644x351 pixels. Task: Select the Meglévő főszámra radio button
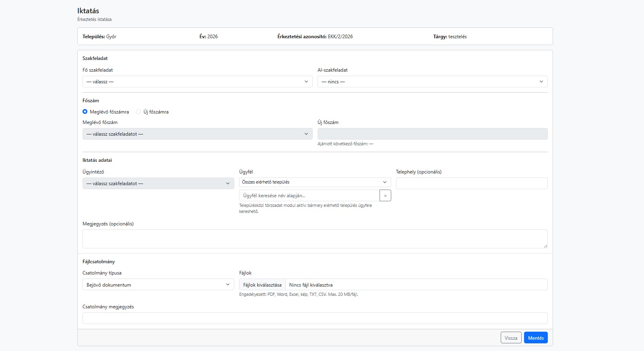(85, 112)
